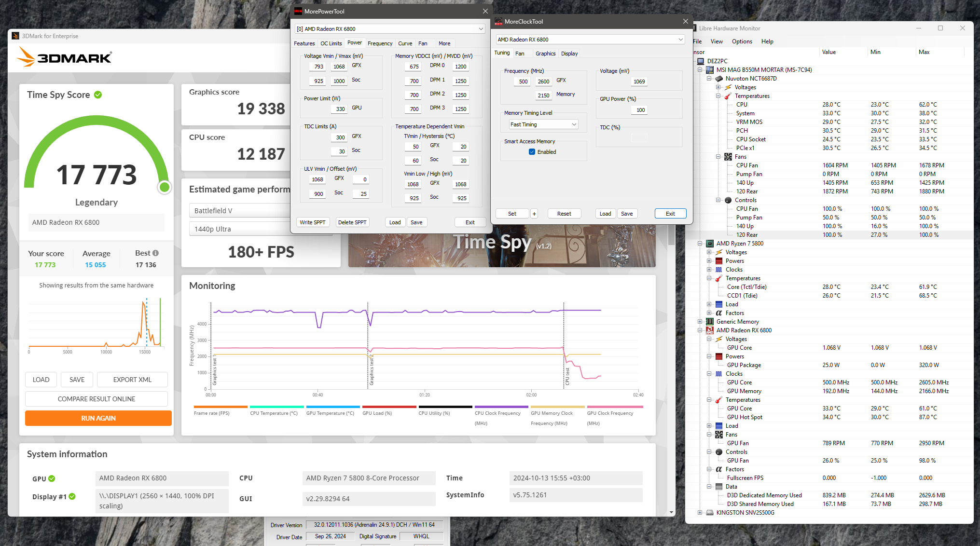This screenshot has height=546, width=980.
Task: Switch to the Frequency tab in MorePowerTool
Action: [380, 43]
